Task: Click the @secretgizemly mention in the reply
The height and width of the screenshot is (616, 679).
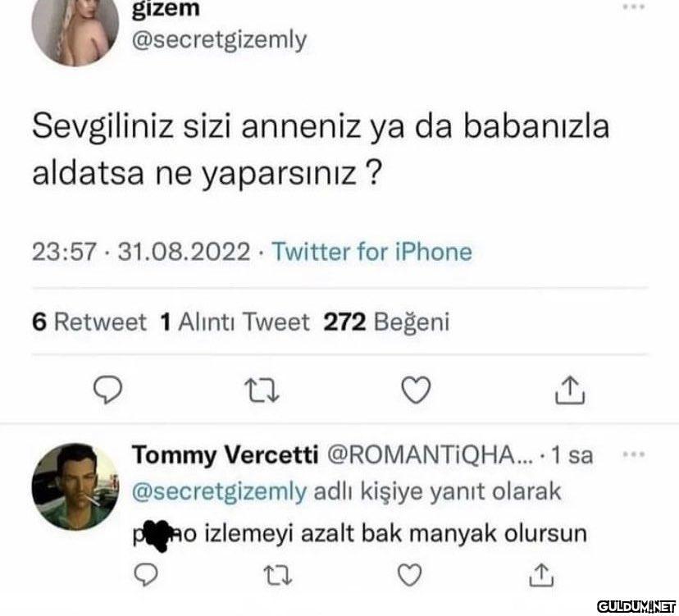Action: (219, 491)
